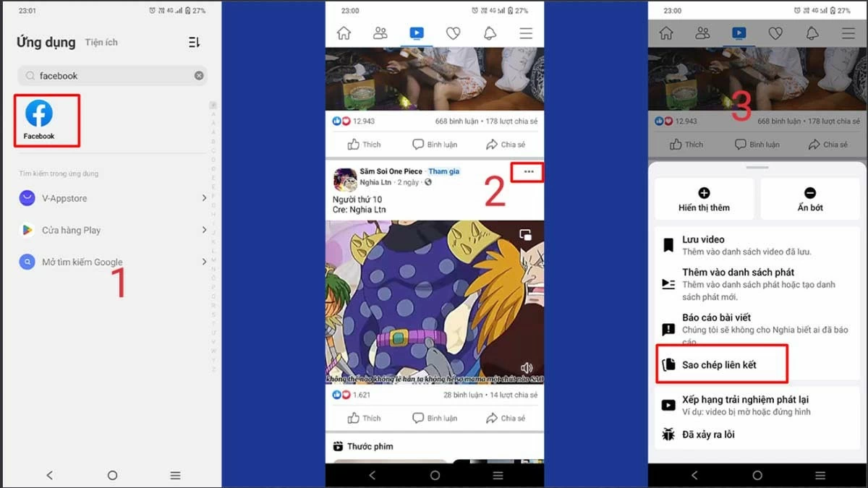Expand the V-Appstore item chevron
This screenshot has width=868, height=488.
(205, 197)
